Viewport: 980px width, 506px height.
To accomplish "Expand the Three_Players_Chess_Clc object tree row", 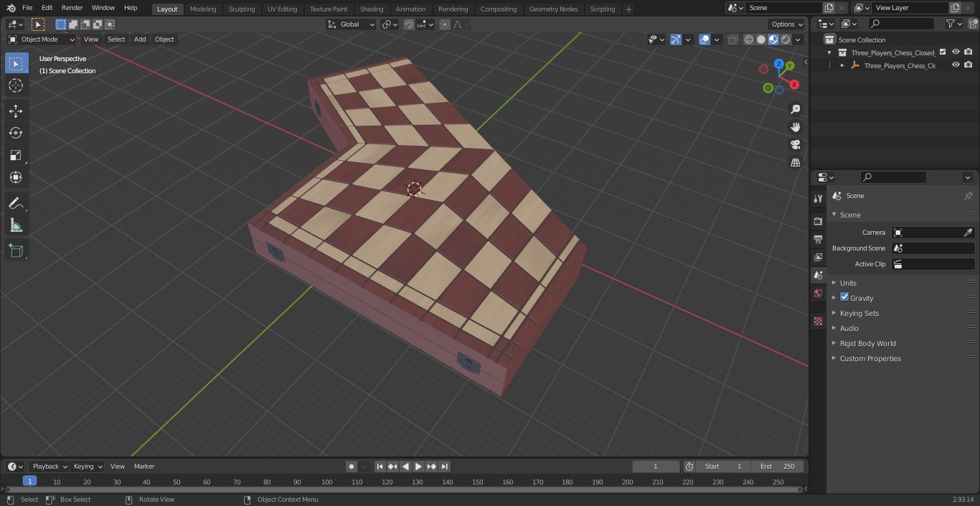I will click(x=842, y=65).
